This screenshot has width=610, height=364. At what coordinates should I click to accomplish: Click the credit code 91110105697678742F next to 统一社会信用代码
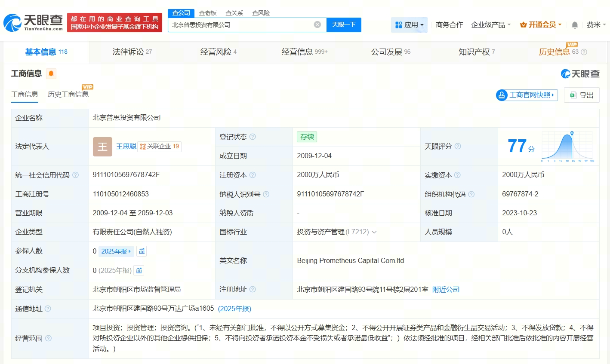tap(126, 175)
